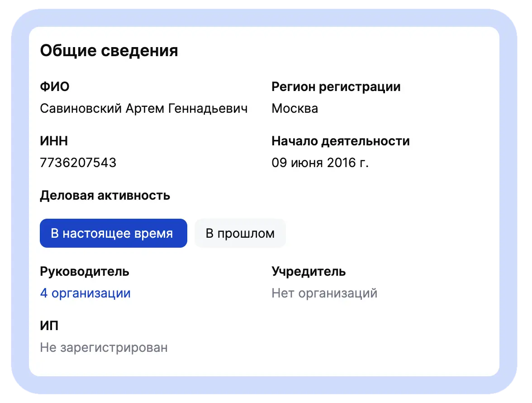
Task: Select the INN number 7736207543
Action: click(x=78, y=163)
